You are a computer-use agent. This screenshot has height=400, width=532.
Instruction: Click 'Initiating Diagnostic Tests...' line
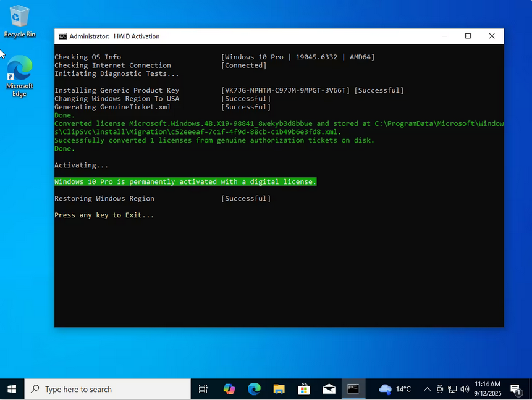pyautogui.click(x=117, y=73)
